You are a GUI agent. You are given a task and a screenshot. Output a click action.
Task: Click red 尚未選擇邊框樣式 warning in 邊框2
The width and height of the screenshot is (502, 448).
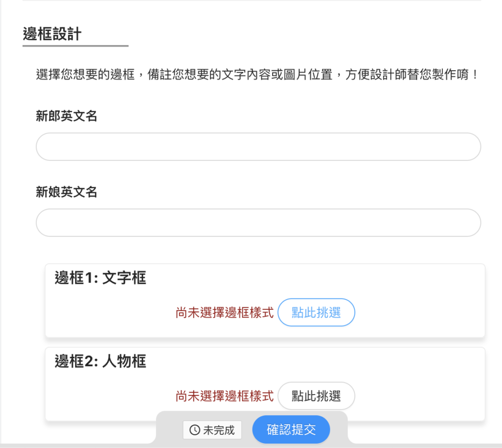[x=225, y=396]
